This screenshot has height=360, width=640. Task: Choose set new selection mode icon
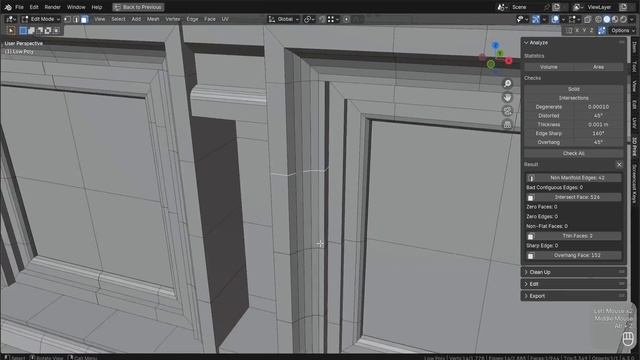tap(23, 31)
